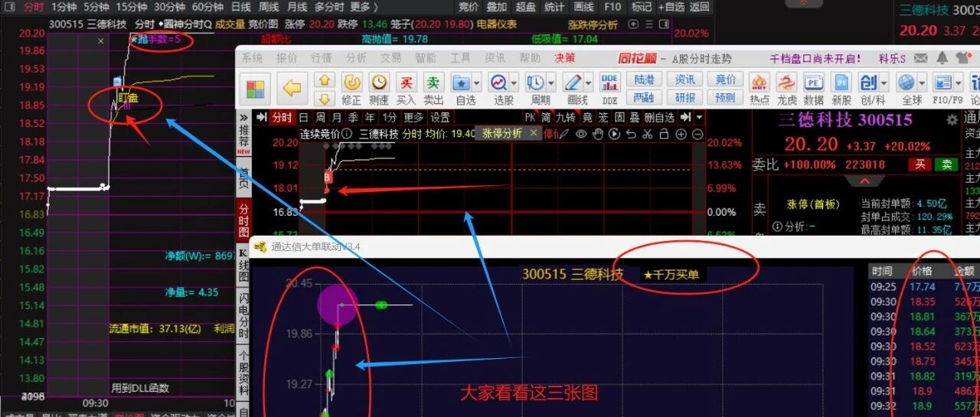Toggle the 叠 overlay button
This screenshot has height=417, width=980.
coord(635,117)
